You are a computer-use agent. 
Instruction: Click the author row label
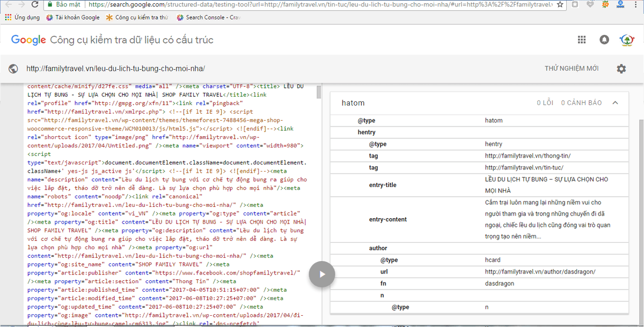[x=378, y=248]
